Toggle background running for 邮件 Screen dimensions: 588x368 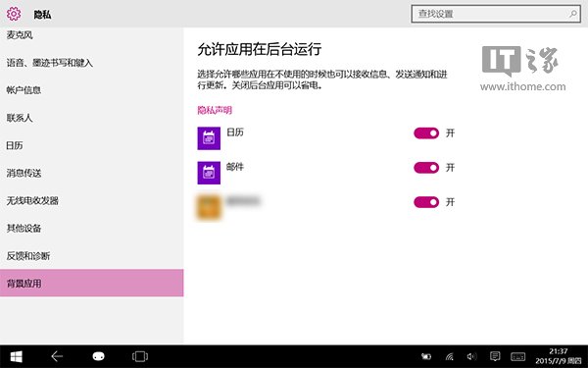pyautogui.click(x=426, y=168)
